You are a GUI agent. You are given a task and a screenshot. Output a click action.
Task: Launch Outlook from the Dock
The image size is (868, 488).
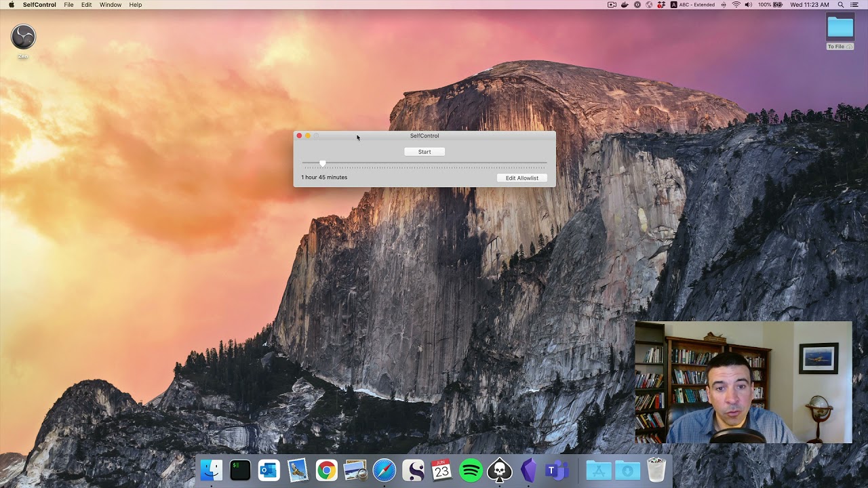pyautogui.click(x=269, y=470)
